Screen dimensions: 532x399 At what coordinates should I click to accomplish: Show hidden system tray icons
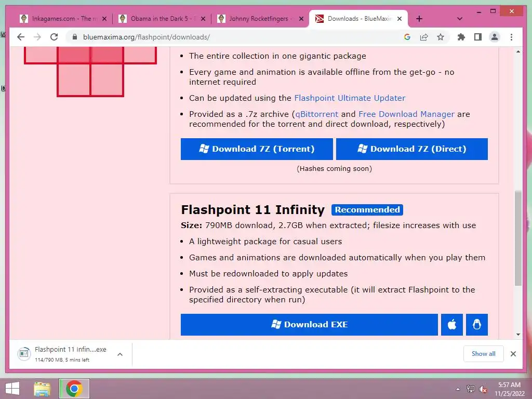tap(458, 389)
